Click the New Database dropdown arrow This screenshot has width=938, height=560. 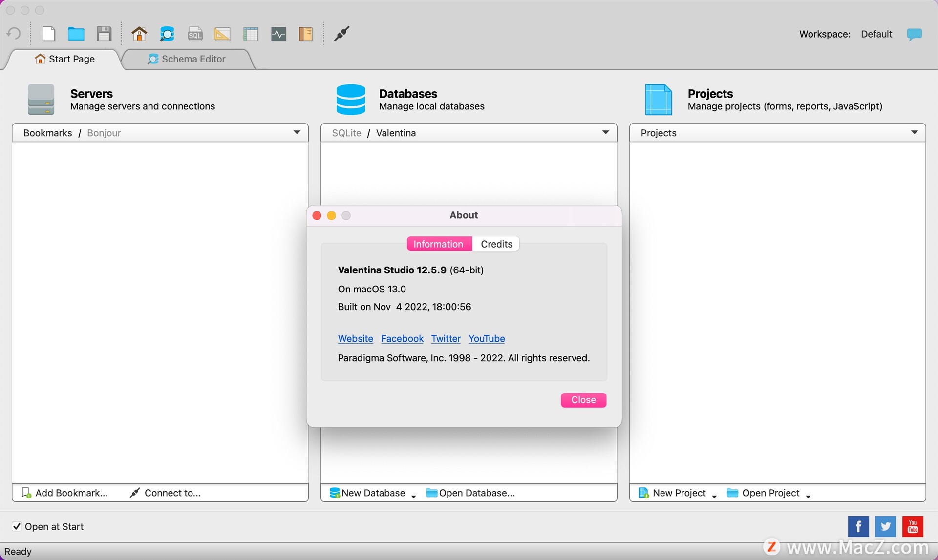coord(413,496)
